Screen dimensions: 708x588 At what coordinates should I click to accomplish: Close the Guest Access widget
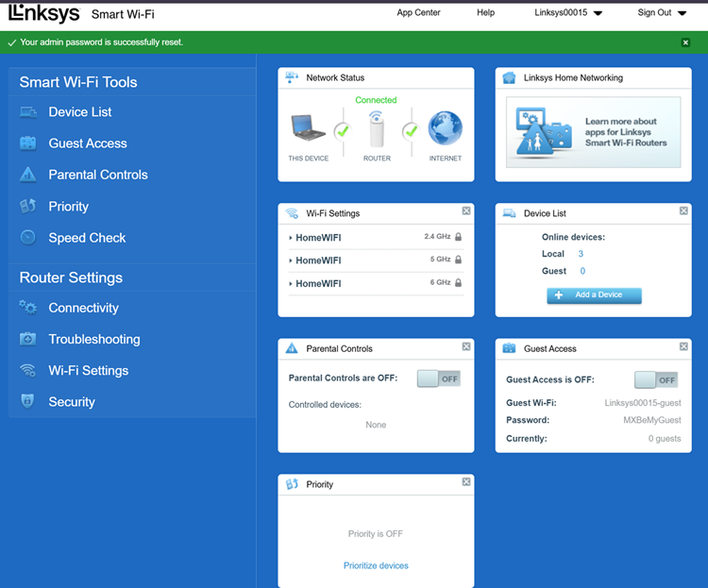pos(683,346)
